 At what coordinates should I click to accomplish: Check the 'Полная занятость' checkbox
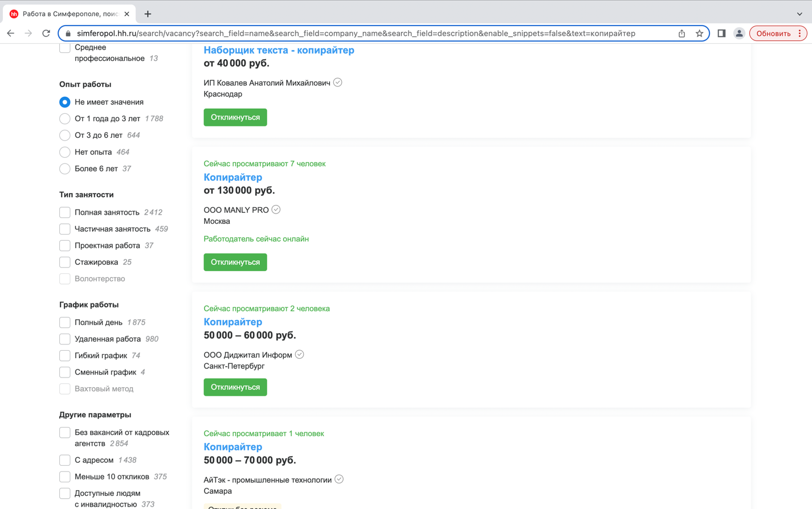coord(65,212)
